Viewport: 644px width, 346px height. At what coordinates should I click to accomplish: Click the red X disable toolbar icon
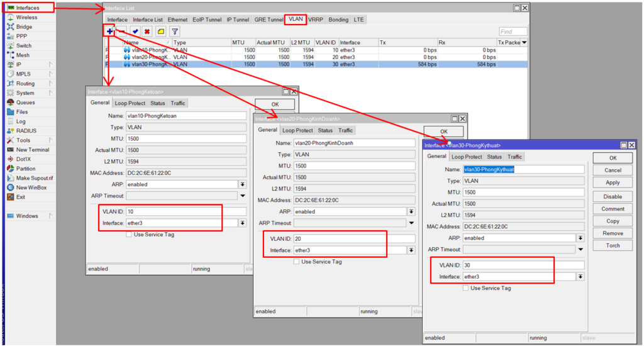click(147, 31)
